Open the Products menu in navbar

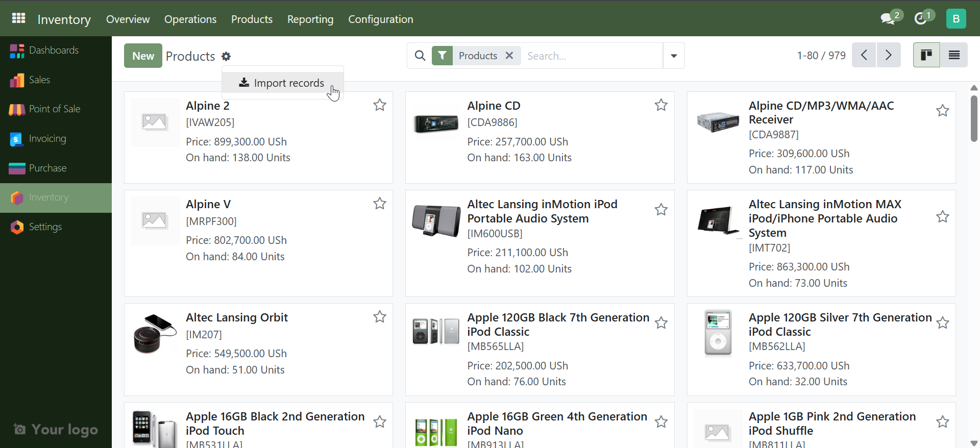(252, 19)
